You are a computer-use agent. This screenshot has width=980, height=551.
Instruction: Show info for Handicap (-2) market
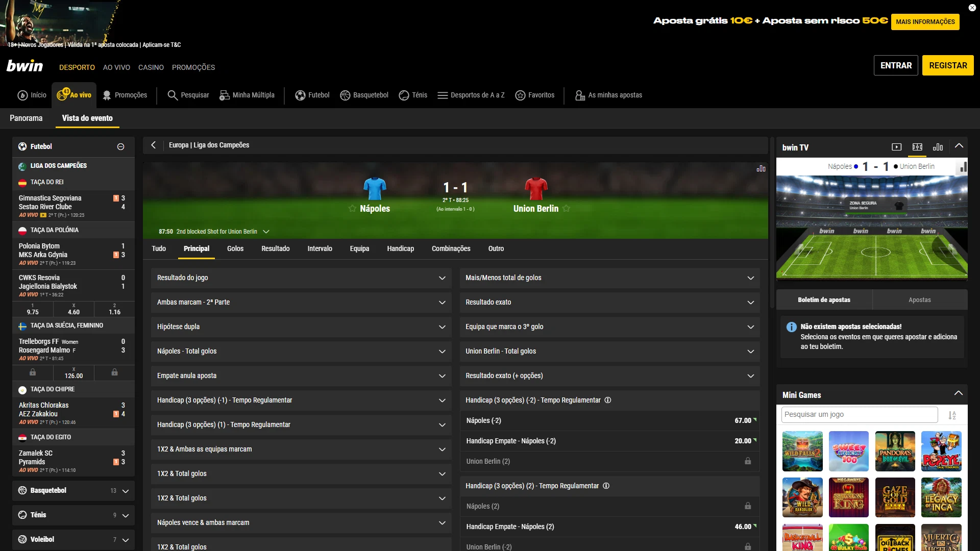click(608, 400)
